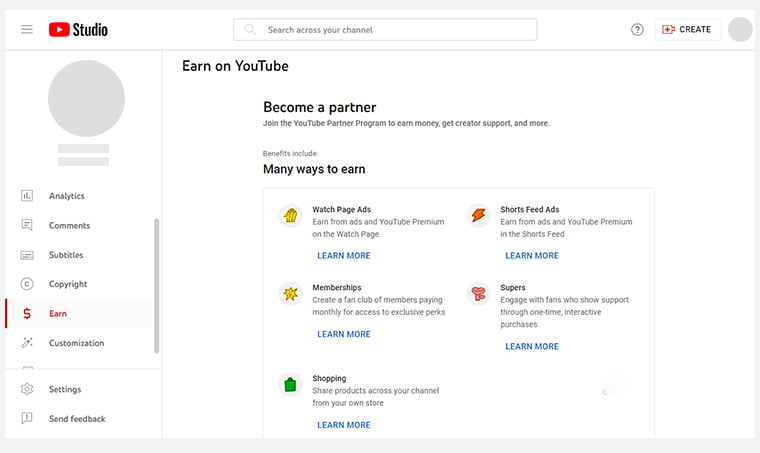Screen dimensions: 760x453
Task: Click LEARN MORE under Shopping
Action: point(344,424)
